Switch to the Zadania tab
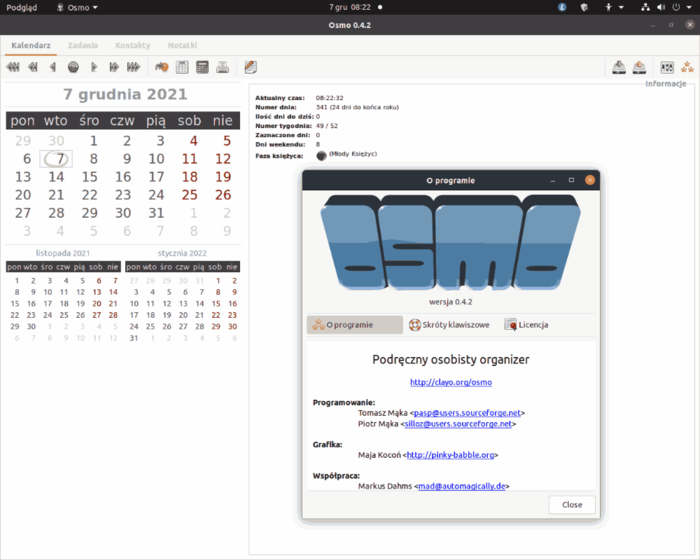Screen dimensions: 700x560 point(83,45)
